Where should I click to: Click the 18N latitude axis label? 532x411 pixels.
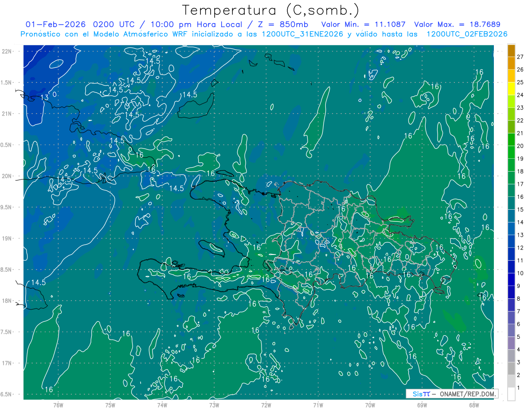[6, 301]
